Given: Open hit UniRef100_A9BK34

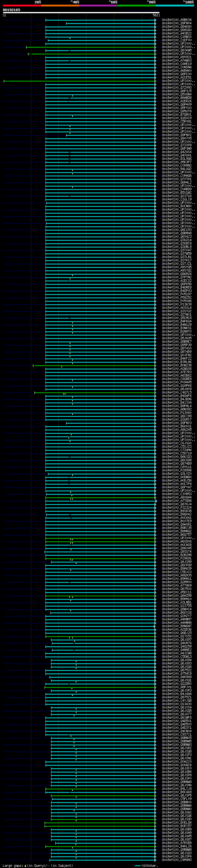Looking at the screenshot, I should 177,20.
